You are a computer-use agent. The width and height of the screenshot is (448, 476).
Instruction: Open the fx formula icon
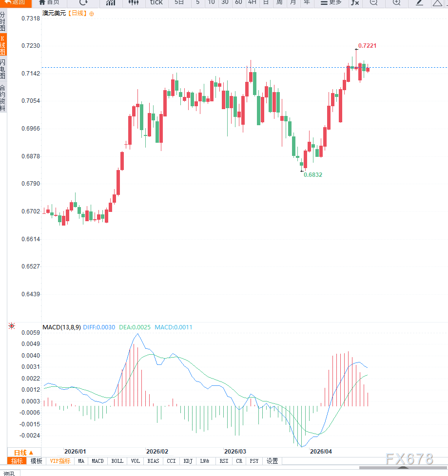click(355, 2)
